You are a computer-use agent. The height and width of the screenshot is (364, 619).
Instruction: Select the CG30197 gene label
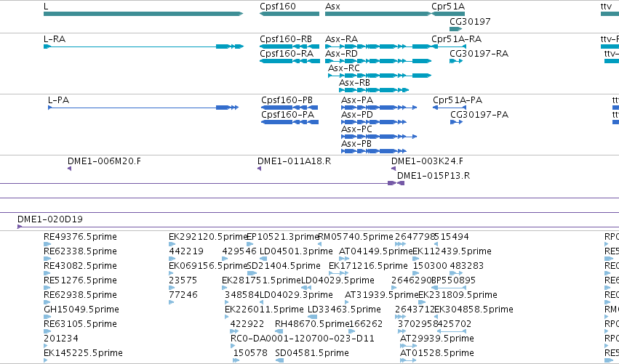(470, 21)
